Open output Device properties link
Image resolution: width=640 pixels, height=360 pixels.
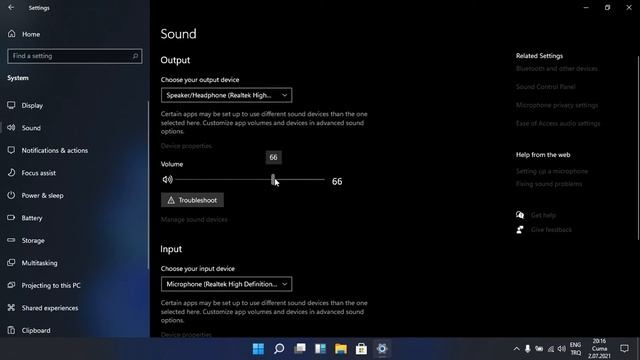tap(186, 146)
